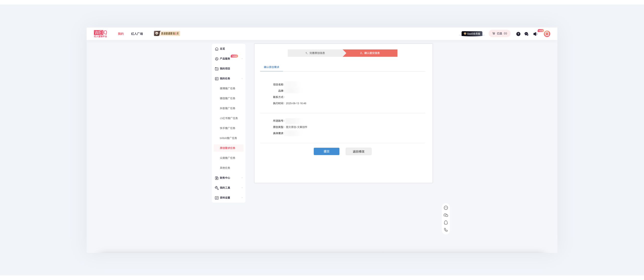Click the WEIQ logo

[100, 34]
